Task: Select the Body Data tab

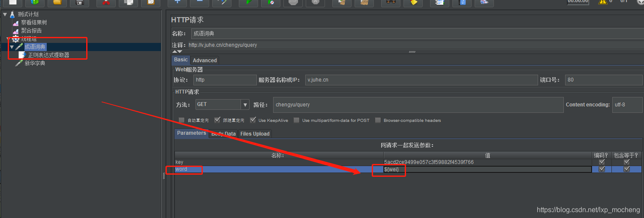Action: point(223,134)
